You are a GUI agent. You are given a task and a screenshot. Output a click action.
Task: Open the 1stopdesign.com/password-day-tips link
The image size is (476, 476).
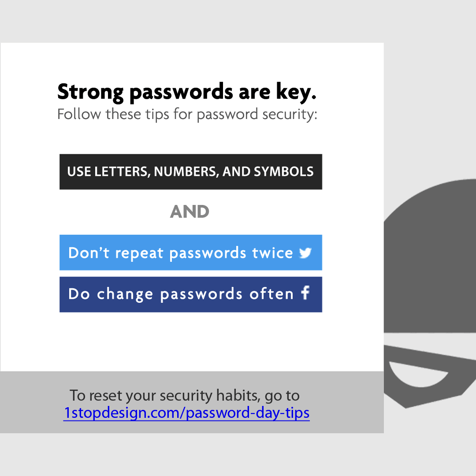pyautogui.click(x=186, y=413)
